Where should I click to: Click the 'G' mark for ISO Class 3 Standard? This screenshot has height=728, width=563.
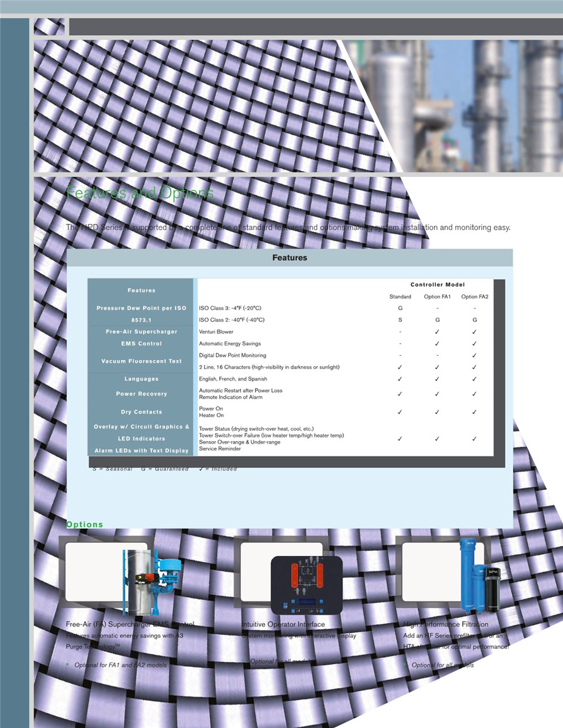(x=400, y=308)
